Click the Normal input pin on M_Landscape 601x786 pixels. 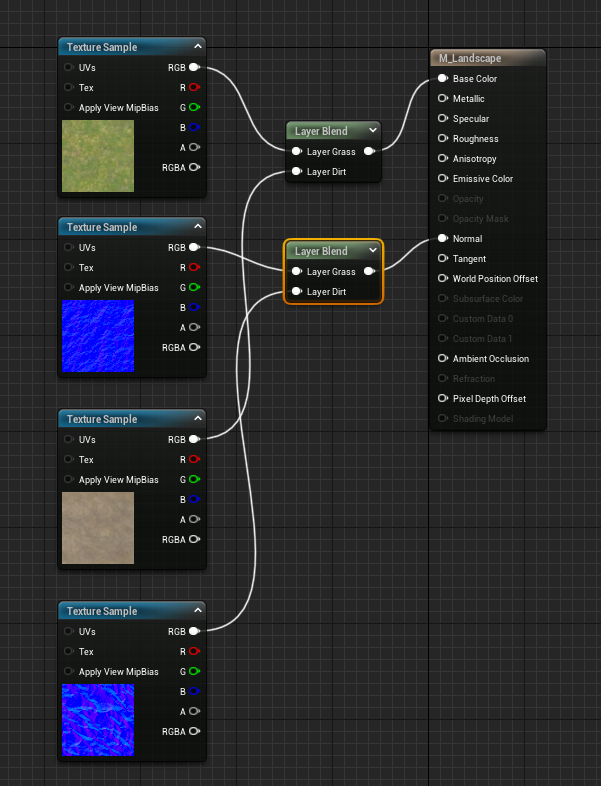pos(443,239)
